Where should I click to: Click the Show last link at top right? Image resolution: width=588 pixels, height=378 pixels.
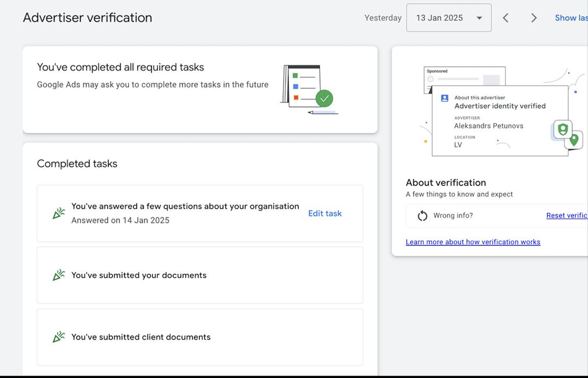point(571,18)
